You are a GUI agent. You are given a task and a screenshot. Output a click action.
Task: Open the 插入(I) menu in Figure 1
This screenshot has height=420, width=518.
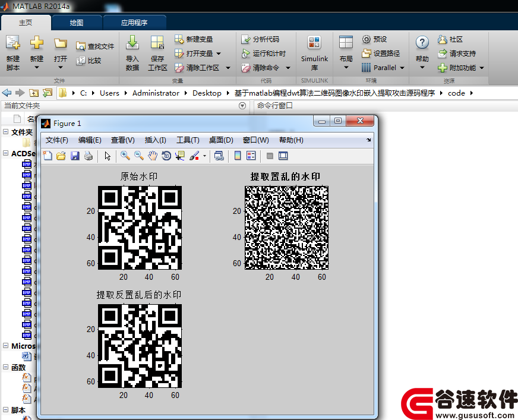pyautogui.click(x=155, y=140)
